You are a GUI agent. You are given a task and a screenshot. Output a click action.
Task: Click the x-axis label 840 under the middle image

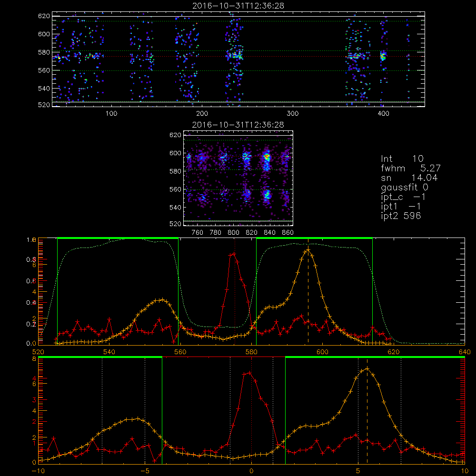[x=269, y=233]
